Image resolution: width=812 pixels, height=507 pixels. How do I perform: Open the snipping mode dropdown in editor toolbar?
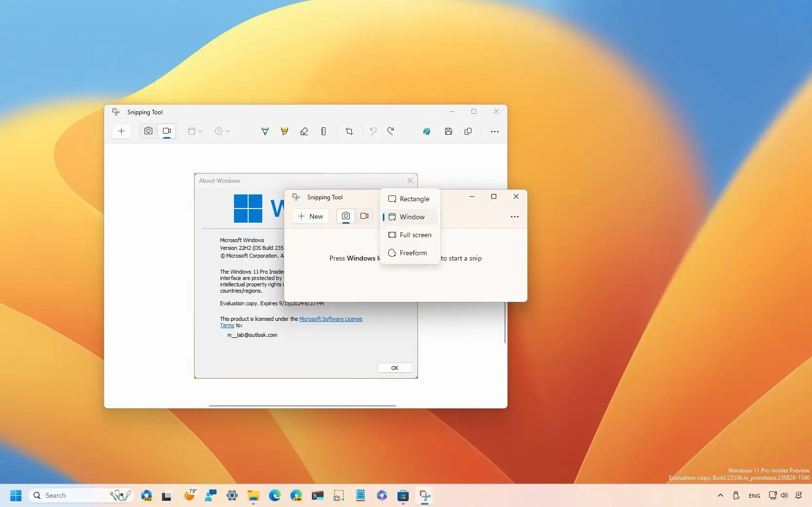194,131
